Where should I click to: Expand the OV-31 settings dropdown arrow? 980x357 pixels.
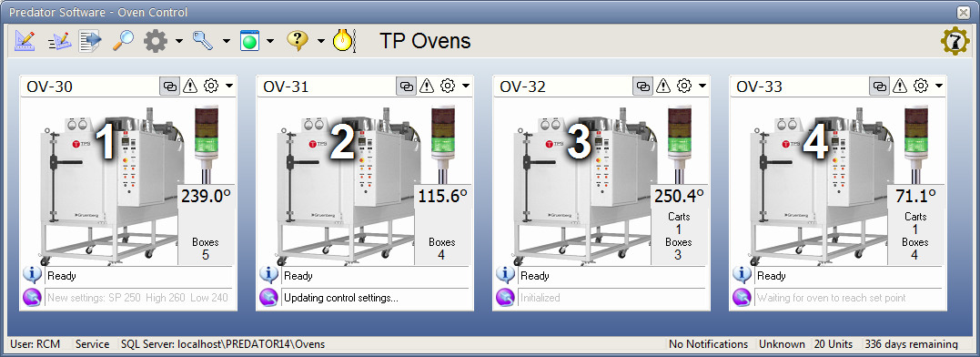[x=466, y=87]
